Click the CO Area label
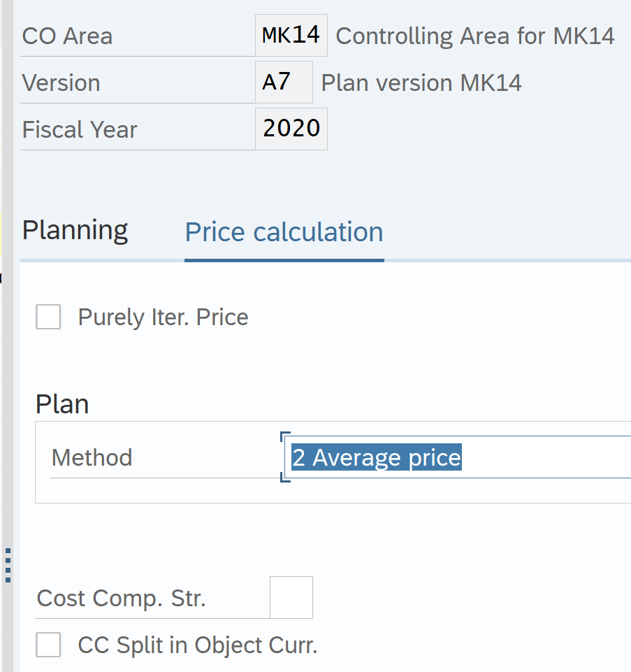 tap(67, 36)
